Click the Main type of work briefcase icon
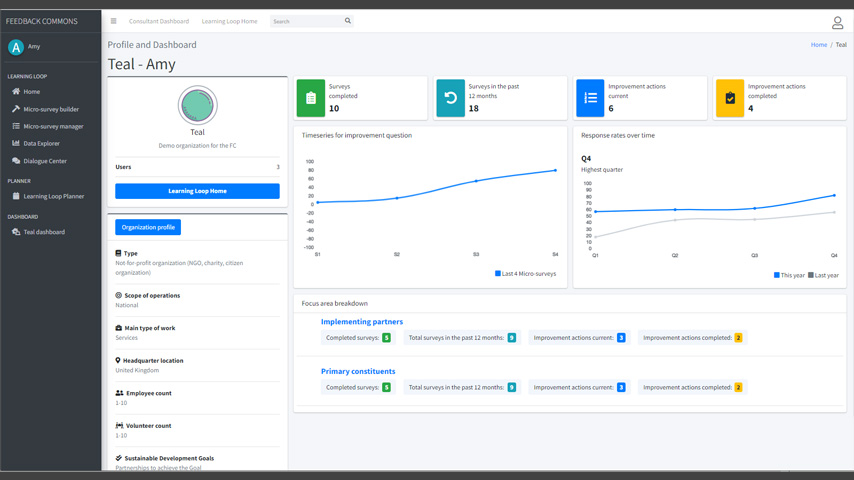This screenshot has height=480, width=854. coord(118,328)
